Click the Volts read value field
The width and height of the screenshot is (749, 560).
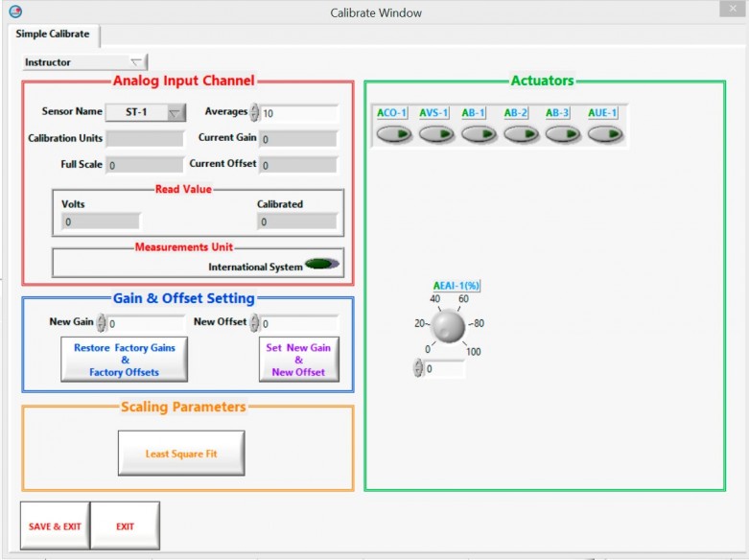(101, 222)
